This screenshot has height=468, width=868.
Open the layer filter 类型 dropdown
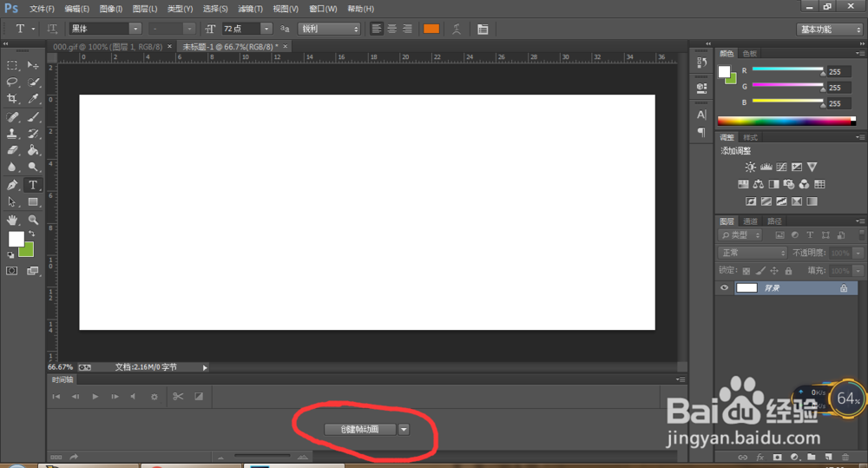coord(740,235)
